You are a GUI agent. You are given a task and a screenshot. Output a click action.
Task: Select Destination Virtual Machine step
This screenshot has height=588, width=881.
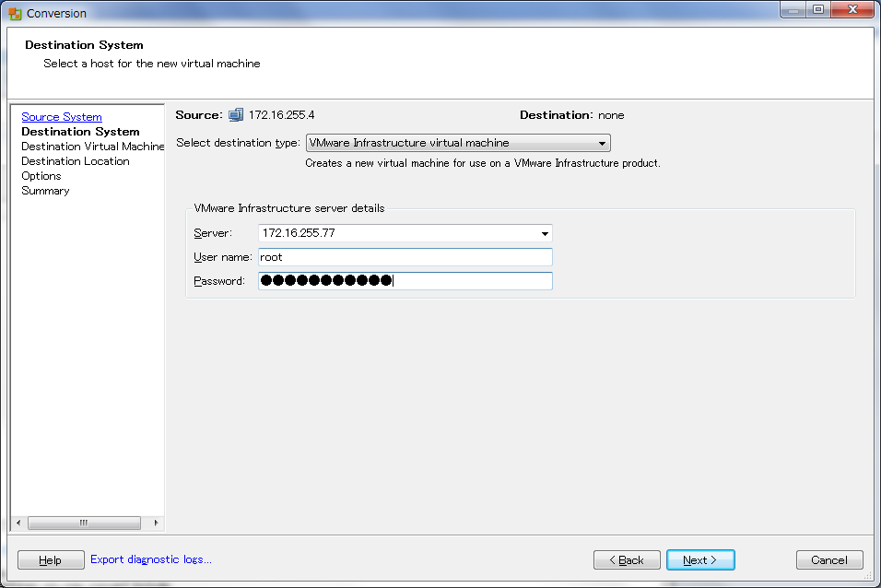coord(93,147)
